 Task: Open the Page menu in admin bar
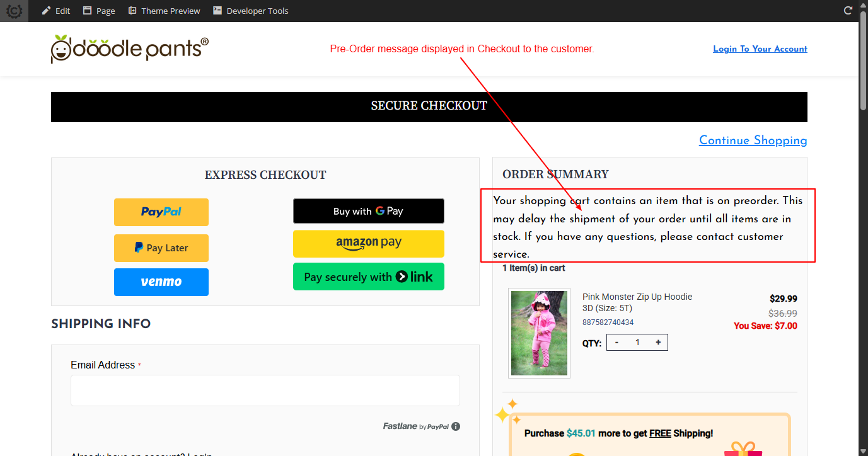[x=99, y=11]
